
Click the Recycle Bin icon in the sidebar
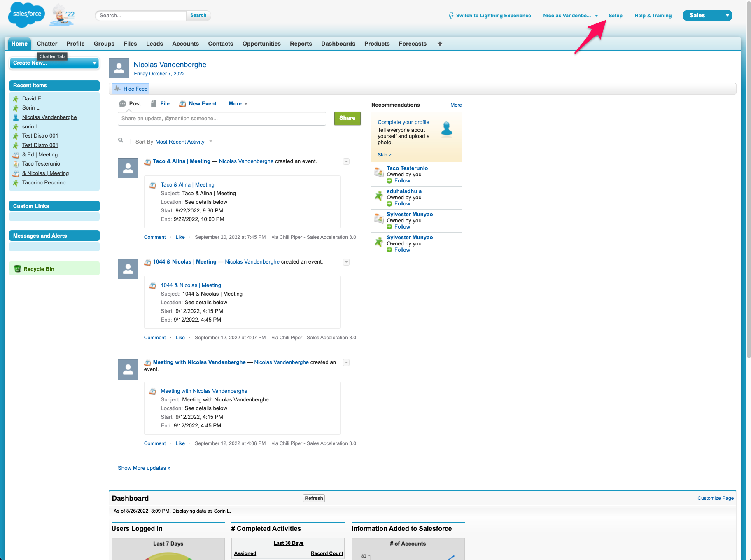(17, 269)
